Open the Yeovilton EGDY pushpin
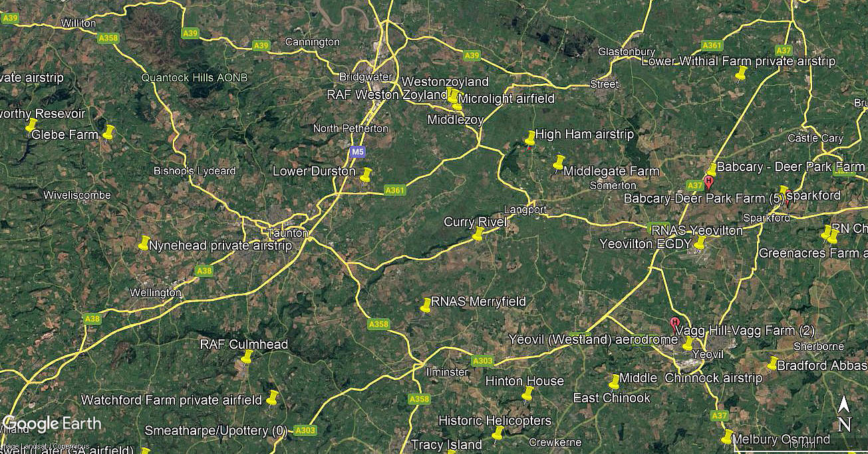Screen dimensions: 868x454 click(x=699, y=244)
